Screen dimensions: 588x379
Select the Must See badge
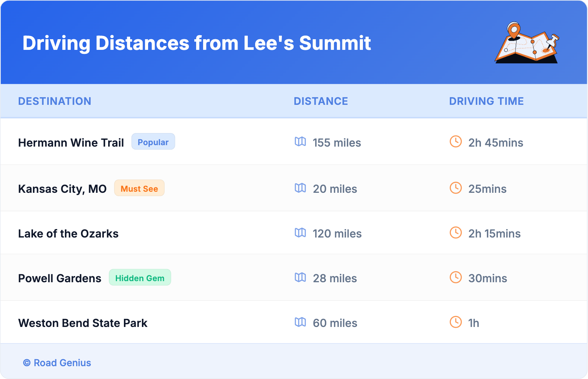(x=139, y=188)
